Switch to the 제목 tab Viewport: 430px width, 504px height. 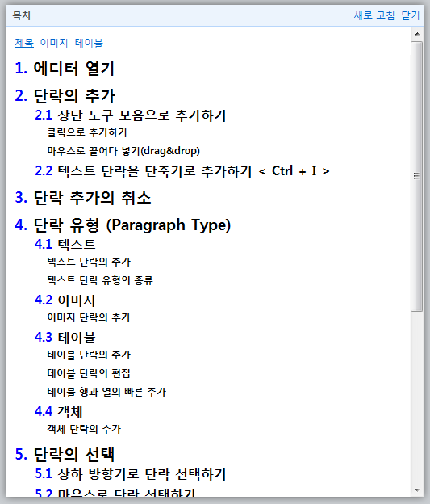coord(24,43)
